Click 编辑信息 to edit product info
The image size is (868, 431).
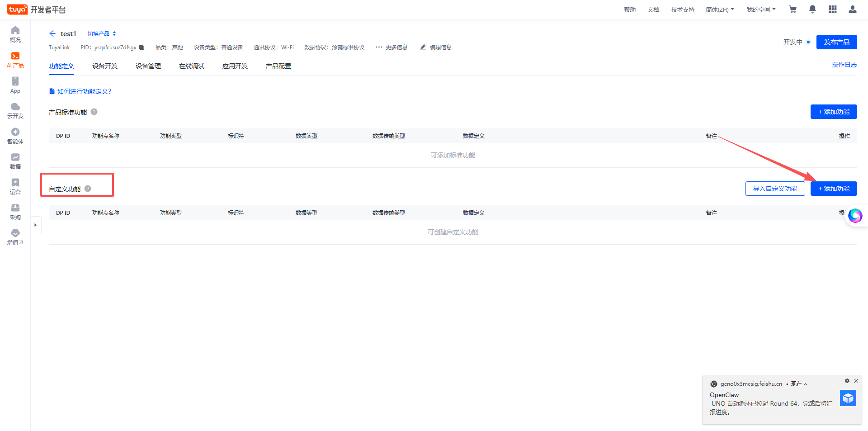click(436, 47)
